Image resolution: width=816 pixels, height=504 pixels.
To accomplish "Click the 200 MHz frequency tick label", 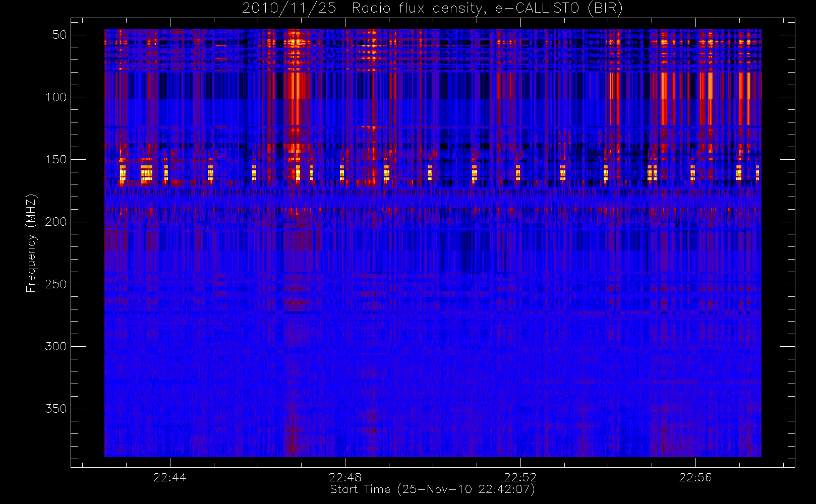I will (x=56, y=222).
